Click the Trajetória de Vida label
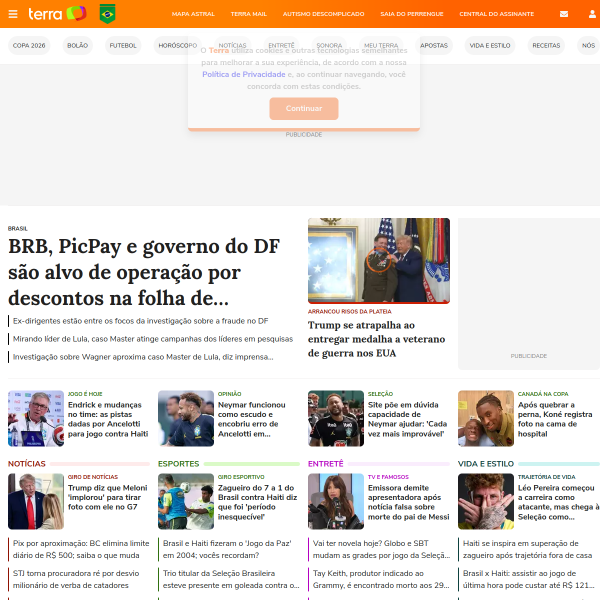This screenshot has width=600, height=600. (x=546, y=477)
